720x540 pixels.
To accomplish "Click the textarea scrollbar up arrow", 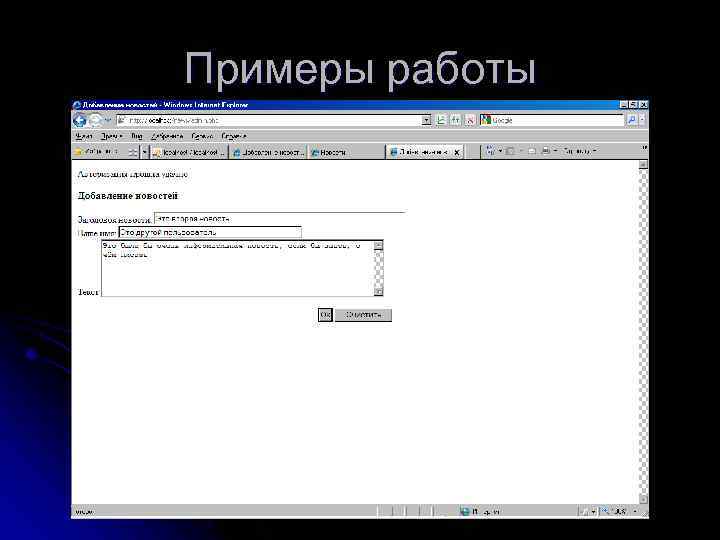I will tap(379, 246).
